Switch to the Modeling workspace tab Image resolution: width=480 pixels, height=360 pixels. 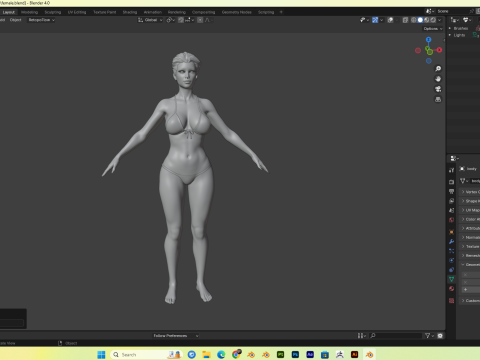coord(29,12)
